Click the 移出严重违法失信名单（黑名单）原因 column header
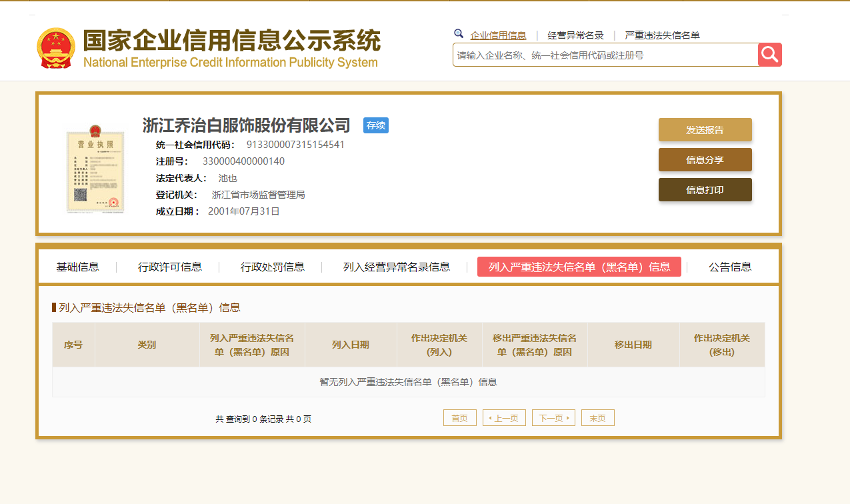The width and height of the screenshot is (850, 504). (535, 345)
